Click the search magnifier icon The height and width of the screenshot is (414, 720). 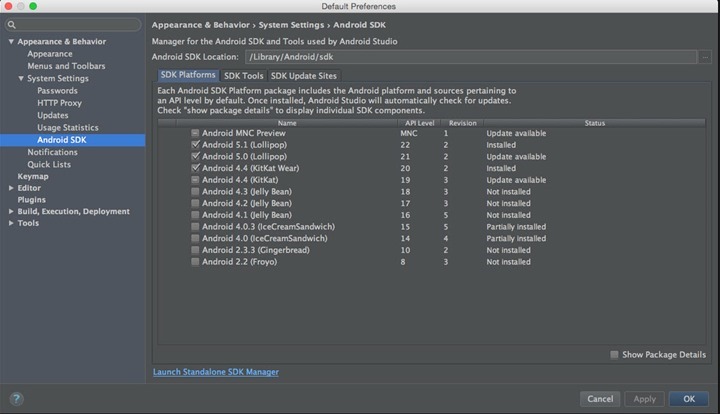12,25
